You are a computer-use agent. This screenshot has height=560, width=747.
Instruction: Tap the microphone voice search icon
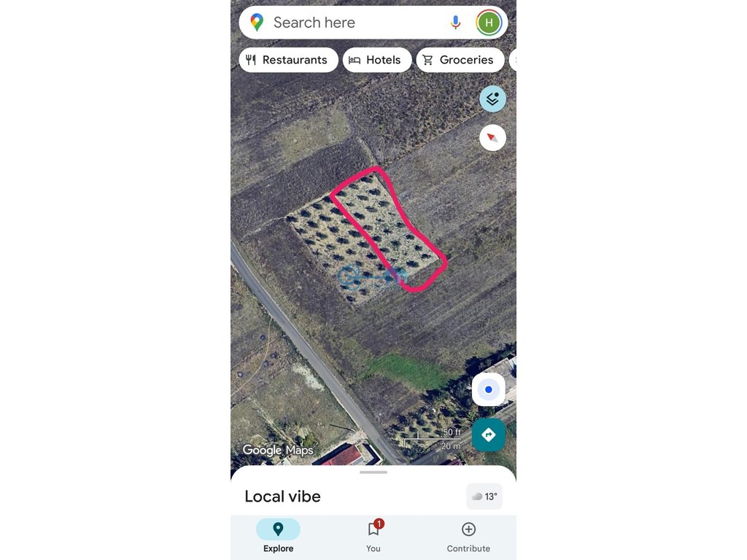(x=455, y=23)
